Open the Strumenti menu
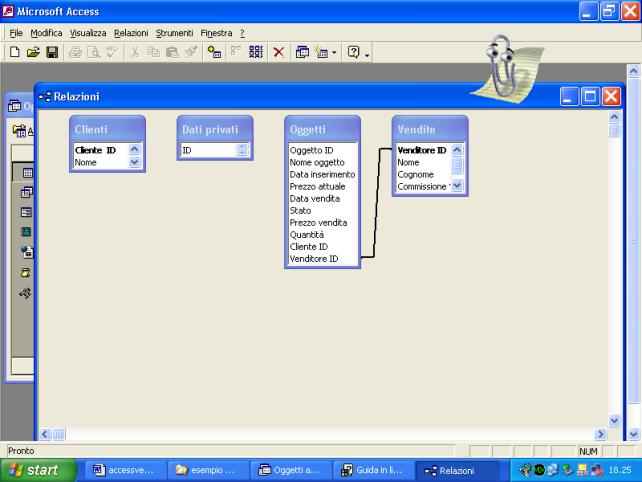Image resolution: width=642 pixels, height=482 pixels. tap(174, 33)
